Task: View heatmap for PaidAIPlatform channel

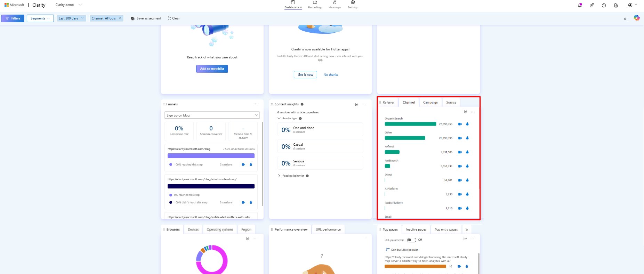Action: tap(467, 208)
